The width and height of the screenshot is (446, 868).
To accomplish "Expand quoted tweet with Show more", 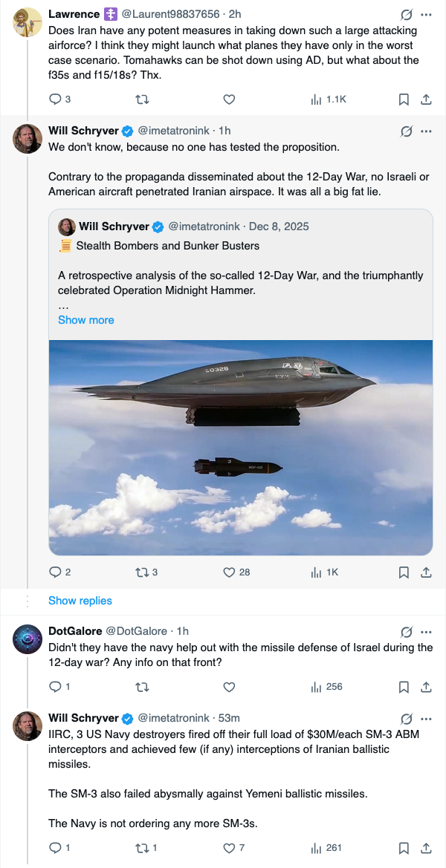I will (x=86, y=320).
